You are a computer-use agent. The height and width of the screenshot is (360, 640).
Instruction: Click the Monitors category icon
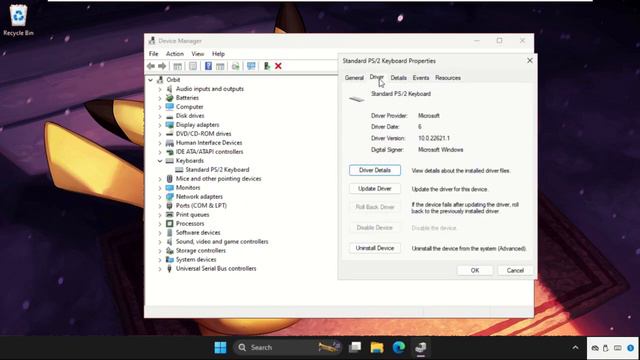[170, 188]
